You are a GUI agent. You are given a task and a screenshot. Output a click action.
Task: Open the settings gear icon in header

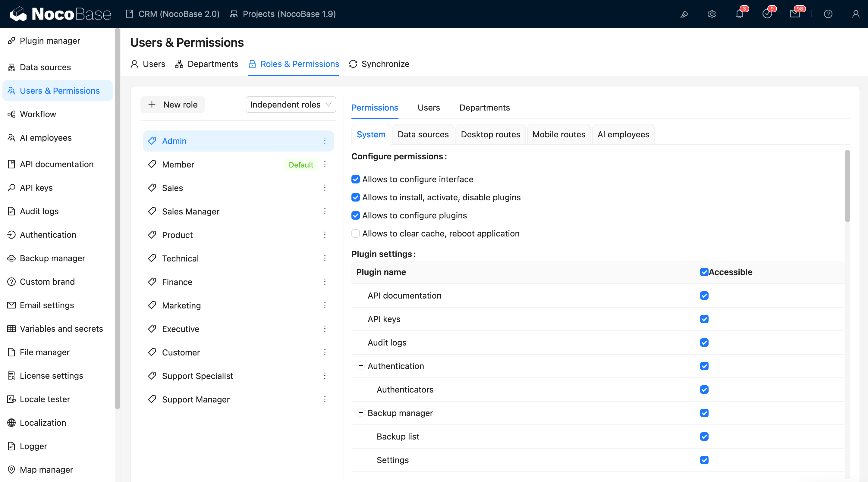(712, 14)
